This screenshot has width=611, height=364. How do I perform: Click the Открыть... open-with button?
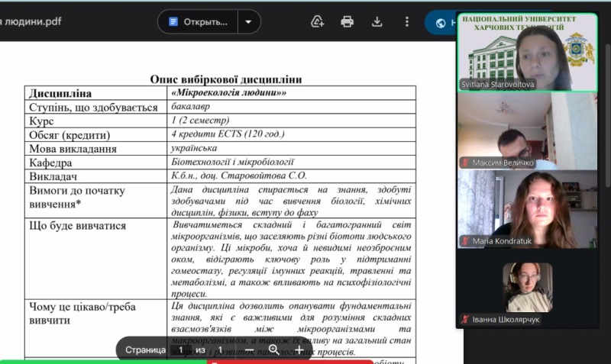coord(198,22)
